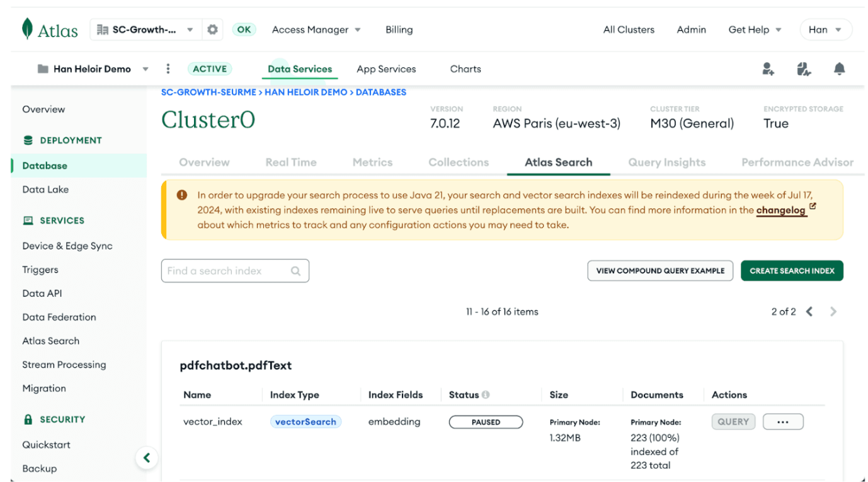Click SC-GROWTH-SEURME breadcrumb
868x482 pixels.
click(208, 92)
